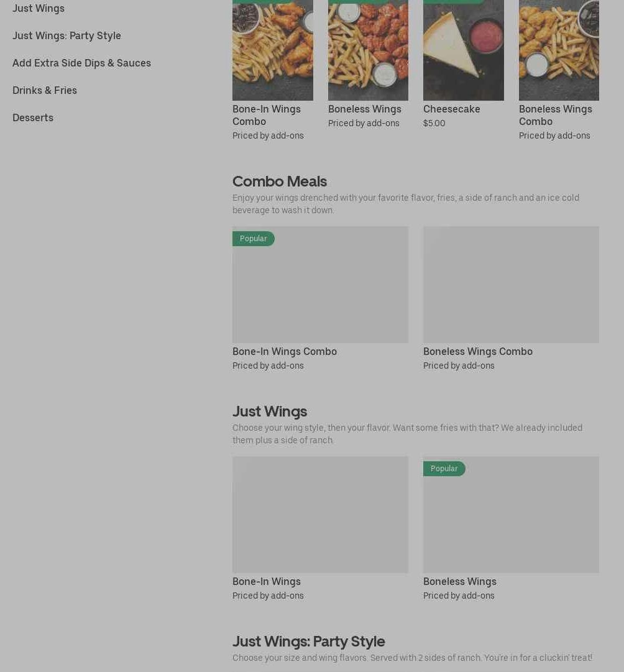Select Just Wings: Party Style sidebar category
This screenshot has width=624, height=672.
click(x=67, y=35)
